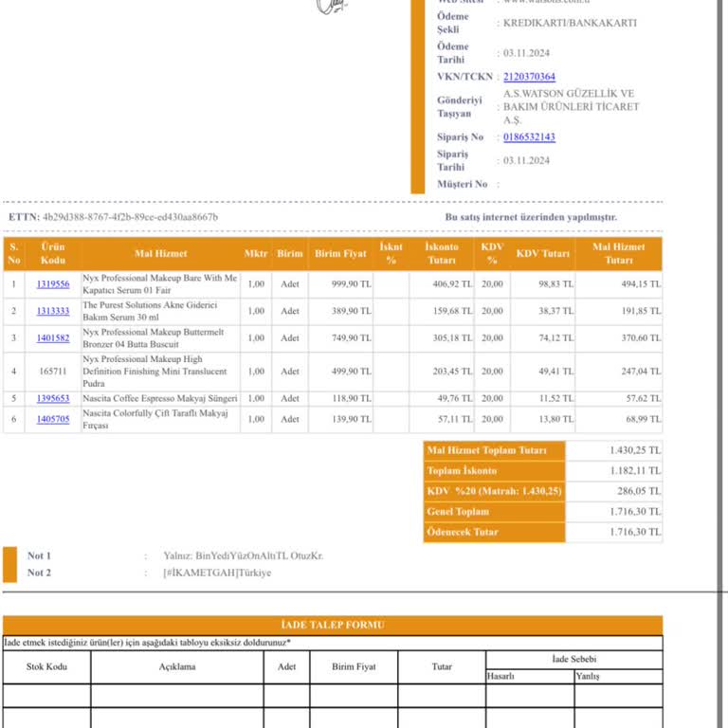Open product code link 1401582

click(53, 338)
